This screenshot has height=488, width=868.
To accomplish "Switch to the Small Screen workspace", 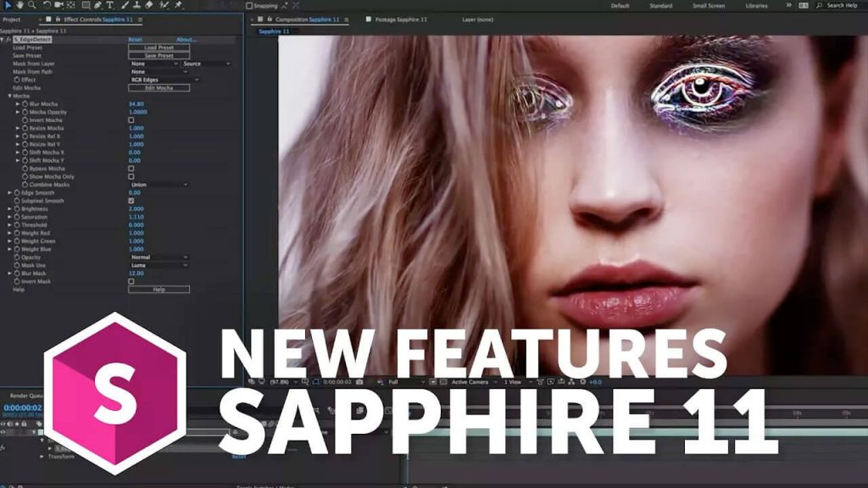I will 709,5.
